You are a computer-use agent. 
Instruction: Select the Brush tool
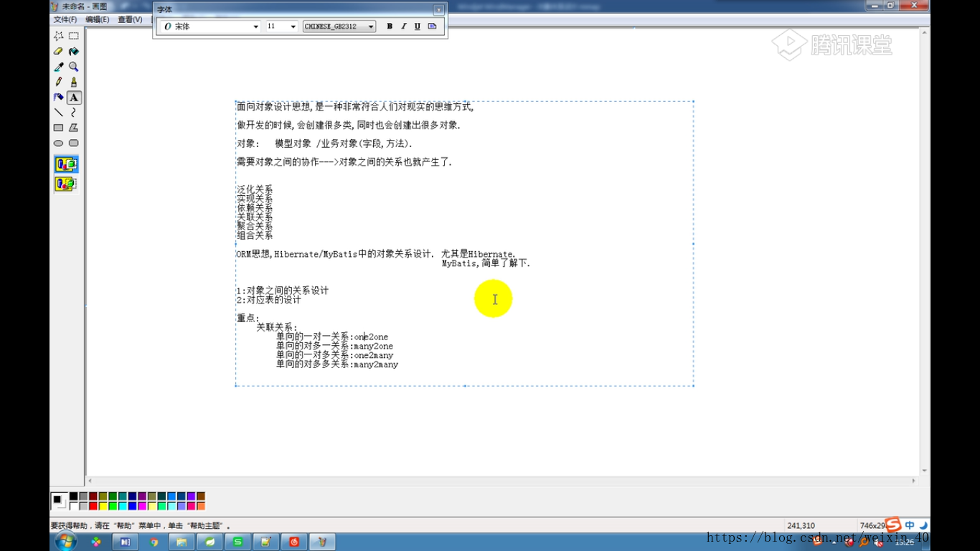point(74,82)
